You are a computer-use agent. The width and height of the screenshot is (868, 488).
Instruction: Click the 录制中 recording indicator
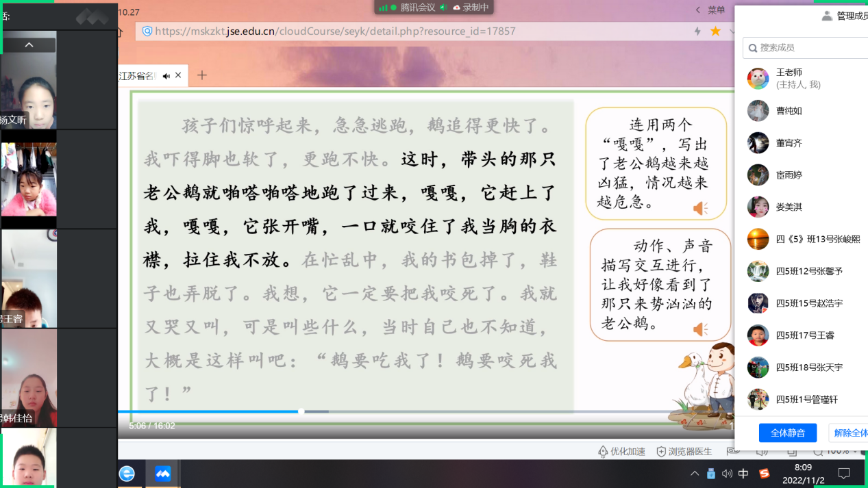[469, 8]
